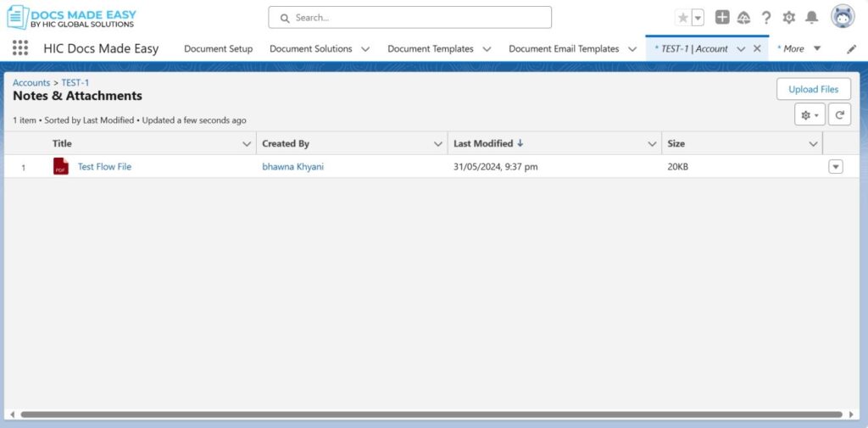868x428 pixels.
Task: Open Created By column actions chevron
Action: coord(438,144)
